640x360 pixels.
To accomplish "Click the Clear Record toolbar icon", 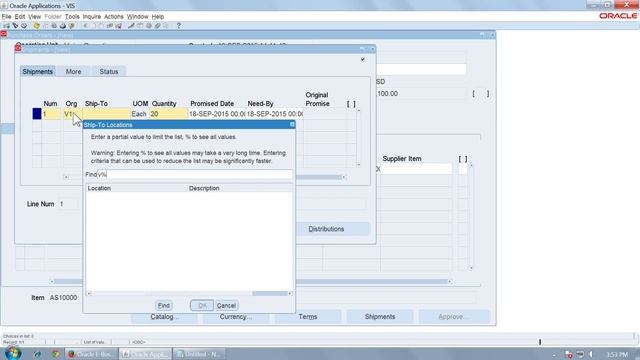I will coord(110,26).
